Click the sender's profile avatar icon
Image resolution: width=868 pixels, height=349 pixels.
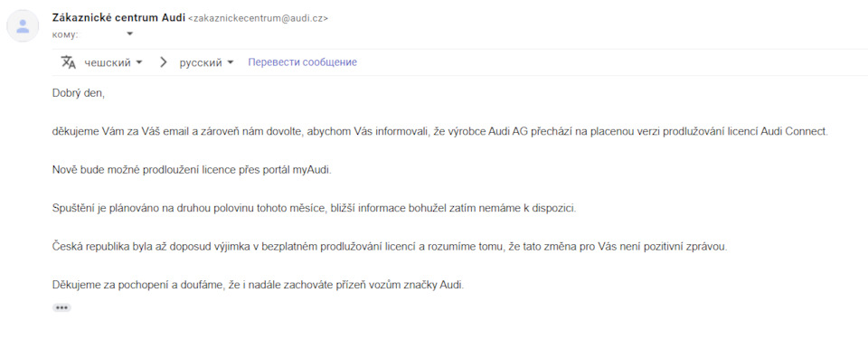(x=23, y=25)
